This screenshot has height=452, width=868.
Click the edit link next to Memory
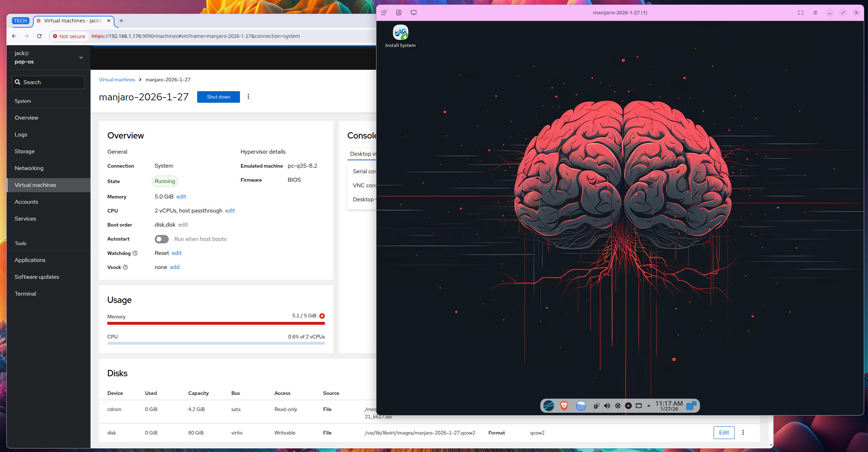coord(181,197)
